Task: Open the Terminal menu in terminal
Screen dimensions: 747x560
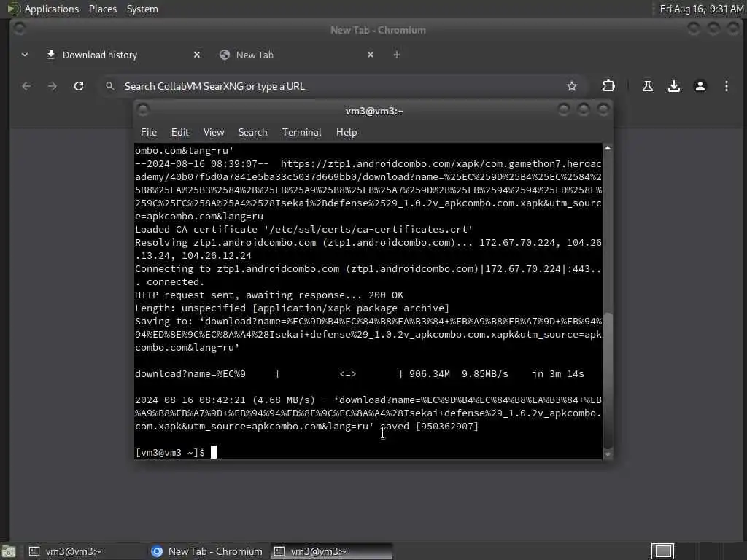Action: pyautogui.click(x=301, y=133)
